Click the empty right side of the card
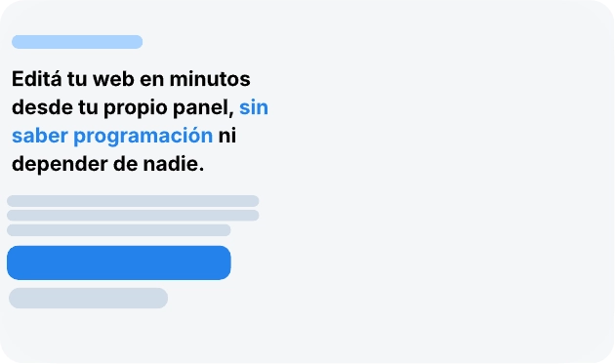 pyautogui.click(x=440, y=181)
